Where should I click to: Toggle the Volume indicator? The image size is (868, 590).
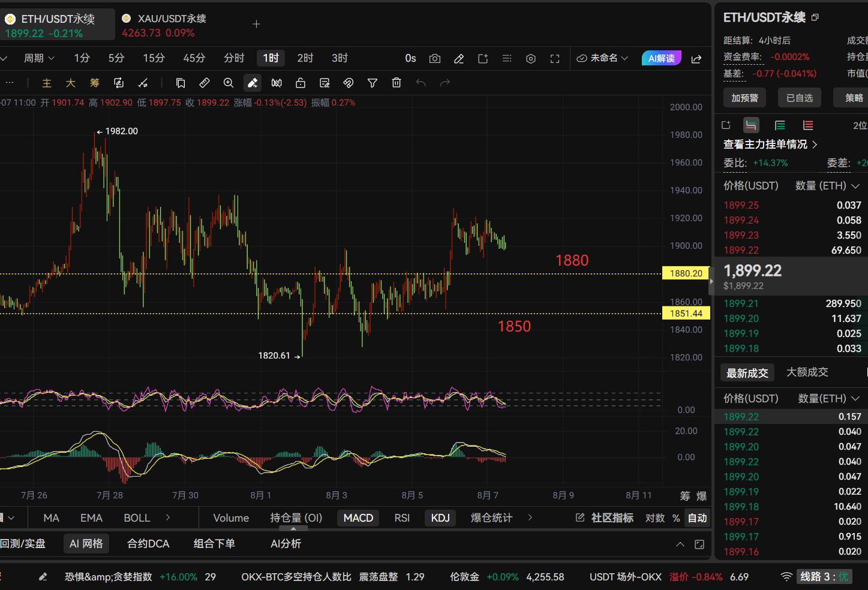[x=231, y=518]
